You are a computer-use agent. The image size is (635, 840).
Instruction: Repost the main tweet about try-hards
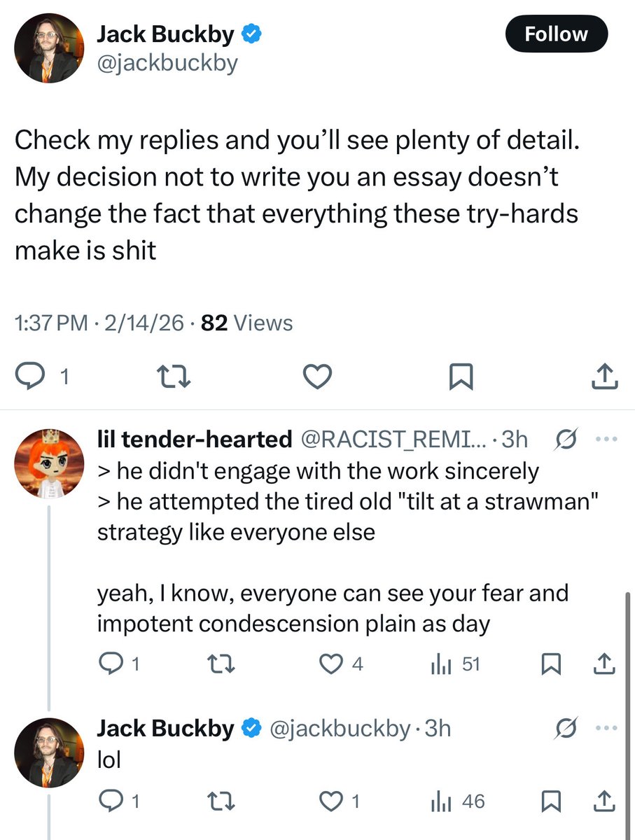pyautogui.click(x=175, y=377)
